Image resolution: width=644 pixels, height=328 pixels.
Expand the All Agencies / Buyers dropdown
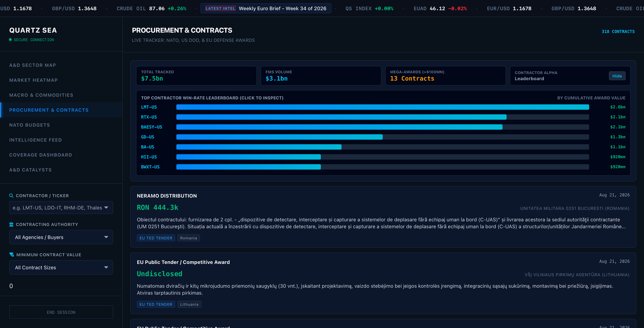tap(61, 237)
